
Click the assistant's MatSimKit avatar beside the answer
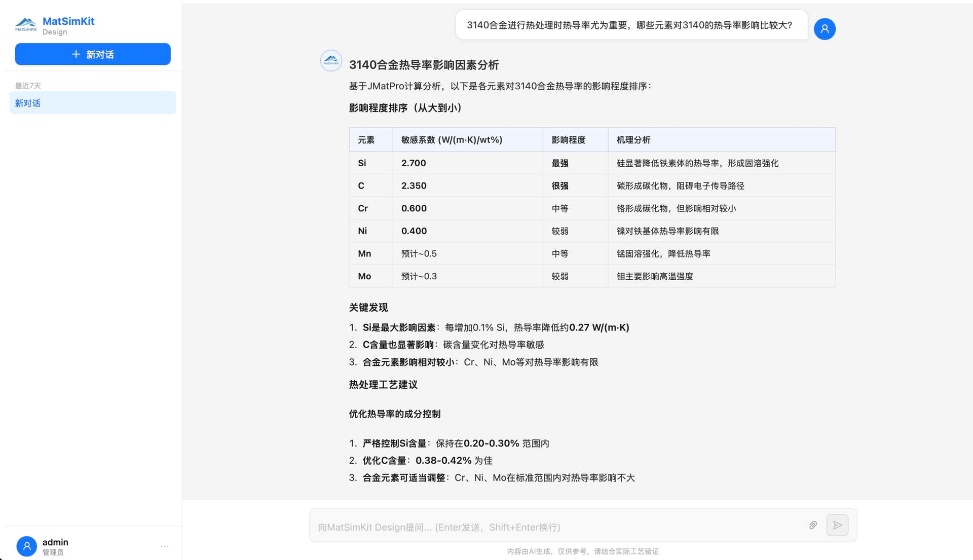pos(330,61)
